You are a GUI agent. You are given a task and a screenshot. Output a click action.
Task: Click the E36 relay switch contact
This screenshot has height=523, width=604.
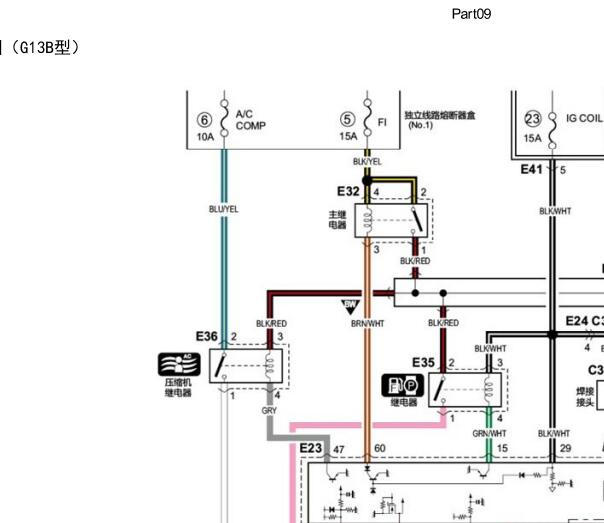pos(221,365)
